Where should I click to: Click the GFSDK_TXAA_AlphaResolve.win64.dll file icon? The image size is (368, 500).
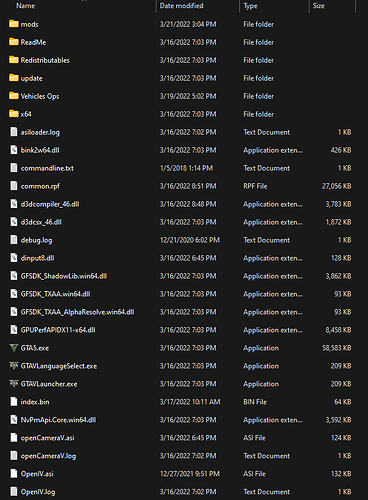(x=14, y=312)
